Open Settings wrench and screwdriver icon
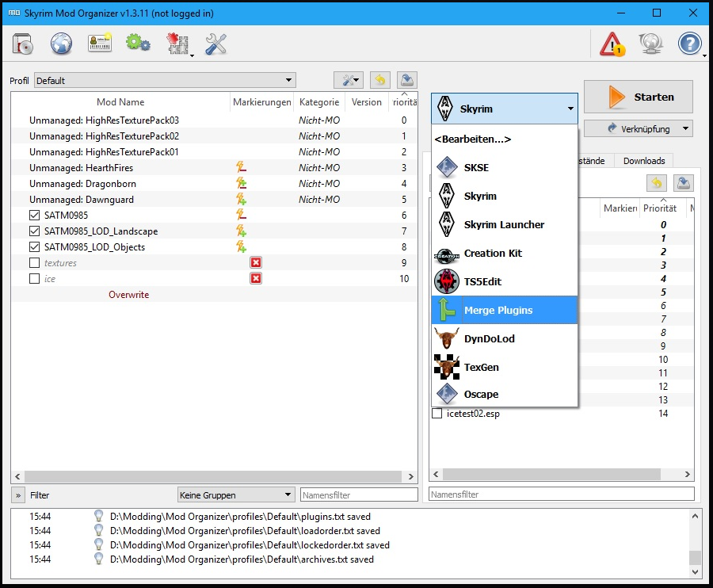The image size is (713, 588). tap(215, 44)
